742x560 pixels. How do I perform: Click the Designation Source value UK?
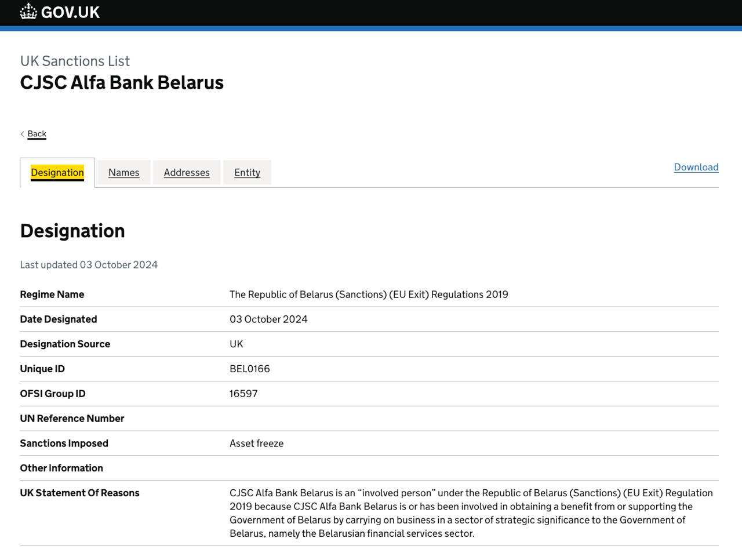(x=237, y=344)
